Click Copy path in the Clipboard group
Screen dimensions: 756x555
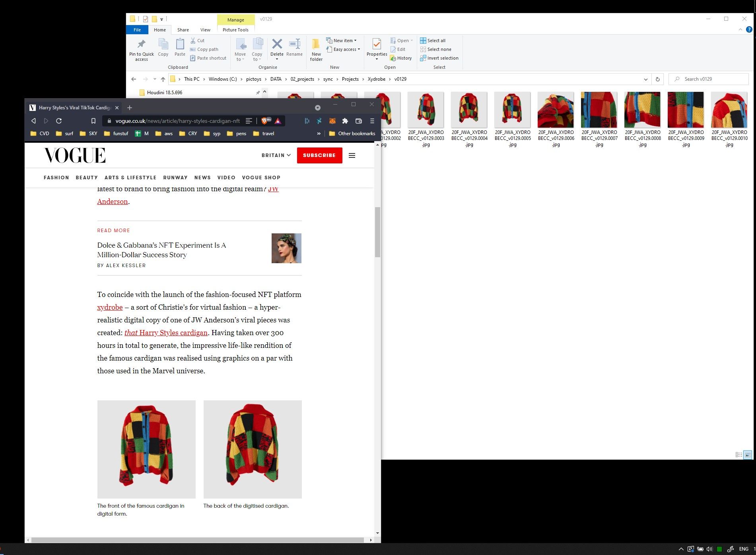pyautogui.click(x=204, y=49)
